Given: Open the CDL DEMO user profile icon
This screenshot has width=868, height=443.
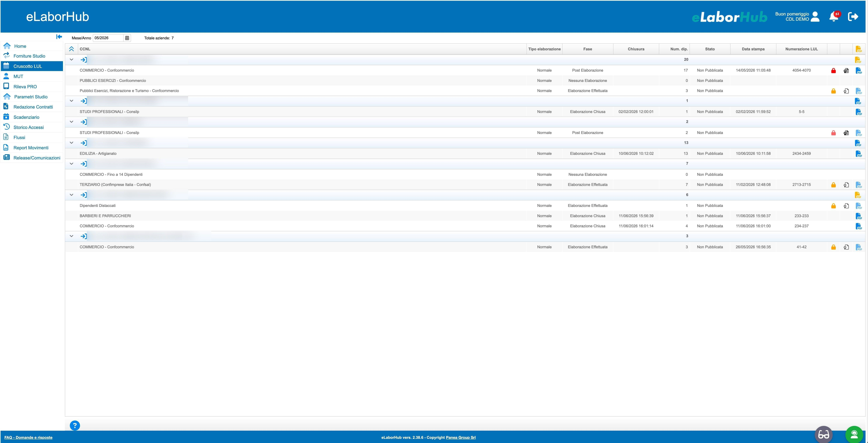Looking at the screenshot, I should [815, 16].
